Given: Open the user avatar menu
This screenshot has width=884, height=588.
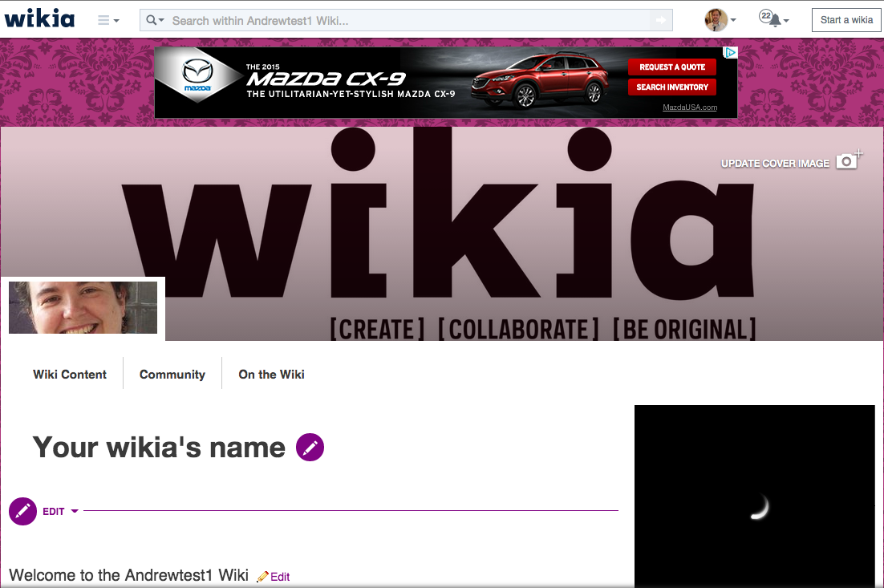Looking at the screenshot, I should pos(716,20).
